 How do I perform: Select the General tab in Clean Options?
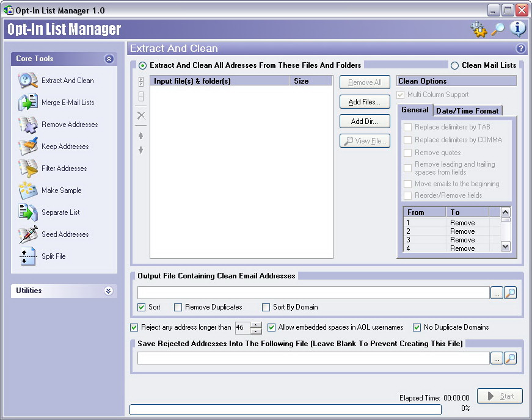[x=415, y=110]
